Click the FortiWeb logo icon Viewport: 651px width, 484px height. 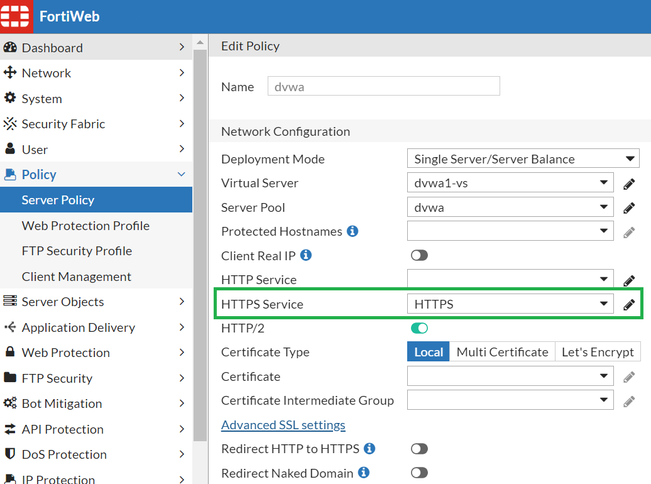click(17, 16)
